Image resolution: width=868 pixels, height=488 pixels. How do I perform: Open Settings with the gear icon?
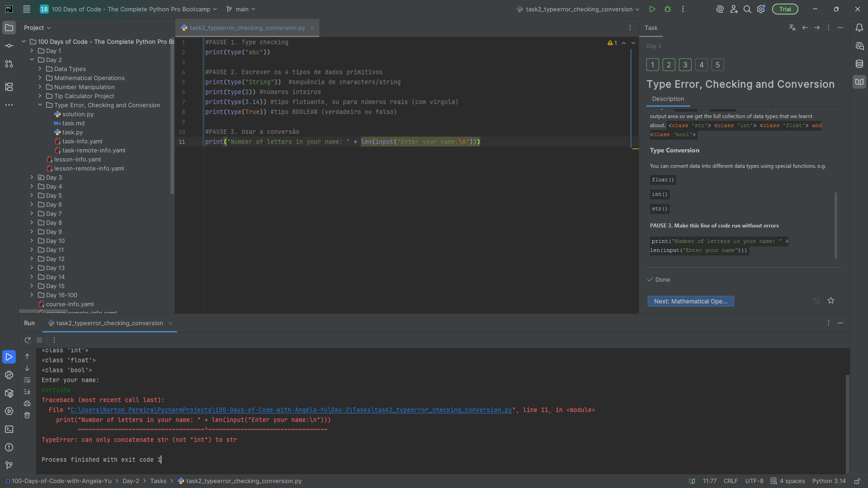pyautogui.click(x=761, y=9)
